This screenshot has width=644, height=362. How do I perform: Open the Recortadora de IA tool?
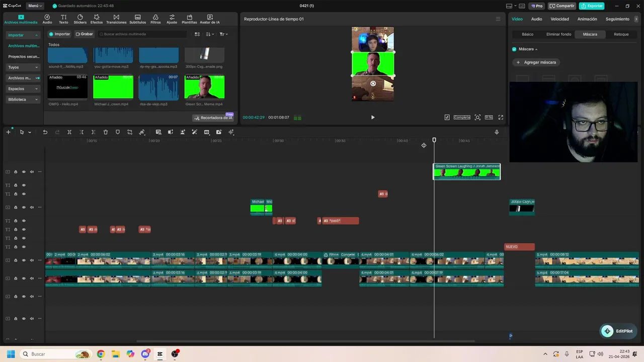pyautogui.click(x=213, y=118)
